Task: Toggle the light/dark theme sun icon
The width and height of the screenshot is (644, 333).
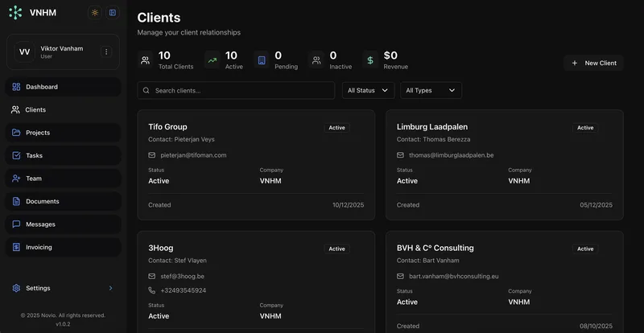Action: (x=95, y=13)
